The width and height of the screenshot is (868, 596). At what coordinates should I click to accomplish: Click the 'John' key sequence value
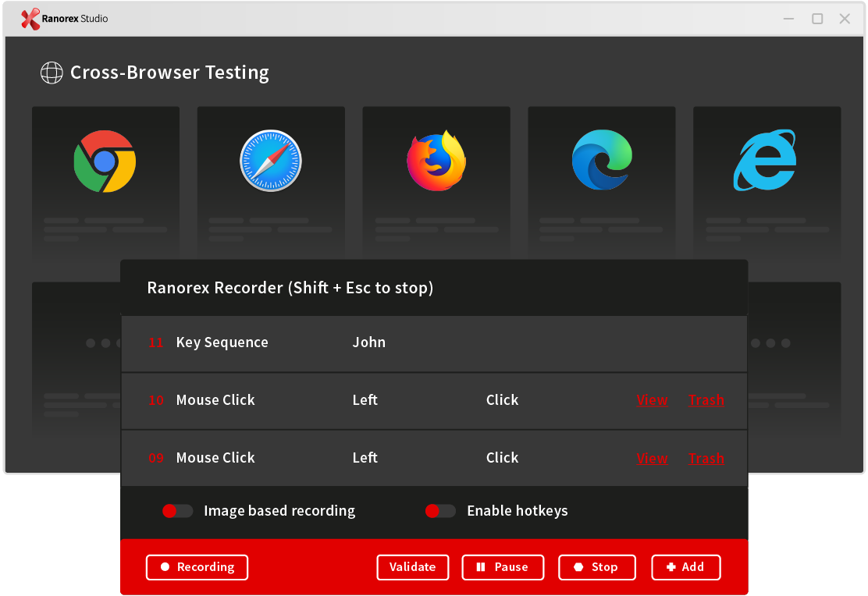pos(369,342)
